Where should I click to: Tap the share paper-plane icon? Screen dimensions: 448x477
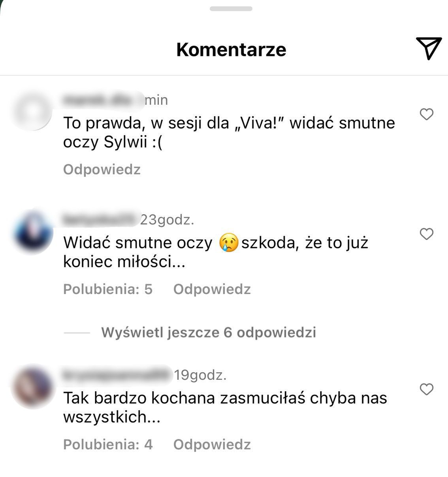click(x=428, y=49)
